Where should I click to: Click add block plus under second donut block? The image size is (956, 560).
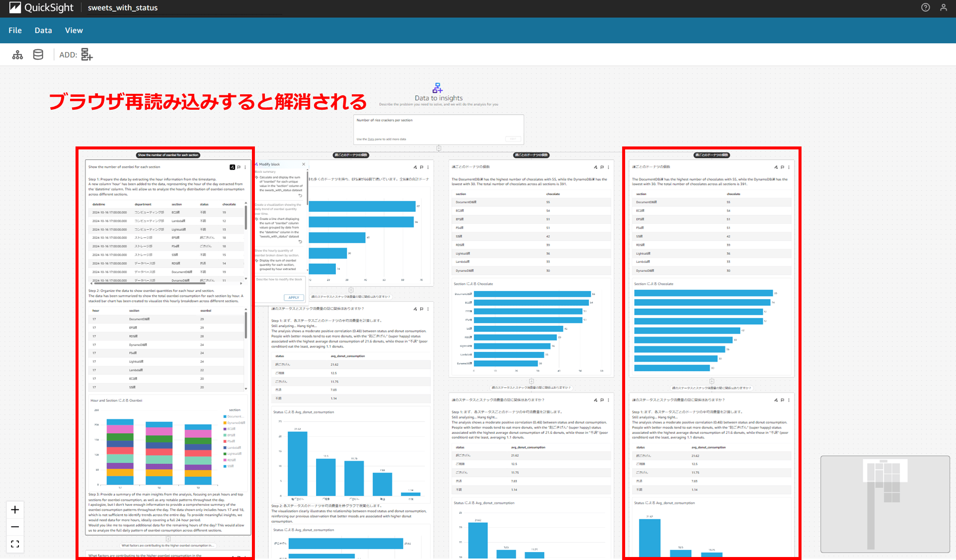click(x=351, y=290)
